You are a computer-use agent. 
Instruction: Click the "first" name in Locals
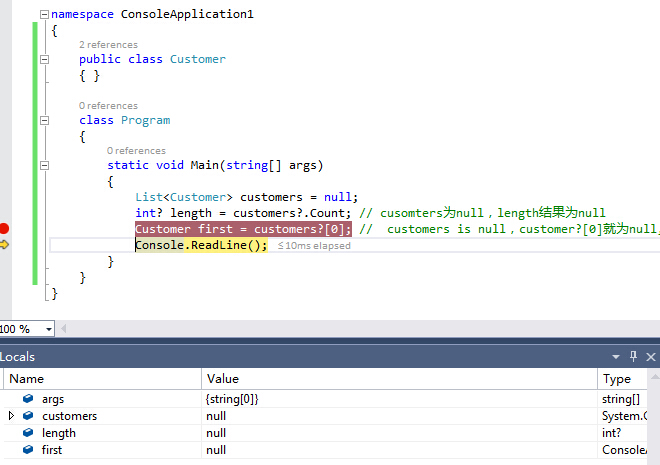click(x=52, y=450)
